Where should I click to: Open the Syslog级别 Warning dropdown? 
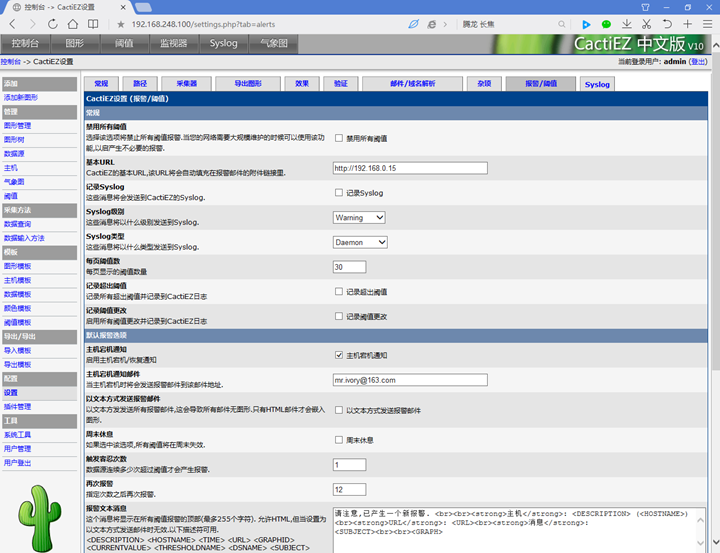tap(359, 218)
